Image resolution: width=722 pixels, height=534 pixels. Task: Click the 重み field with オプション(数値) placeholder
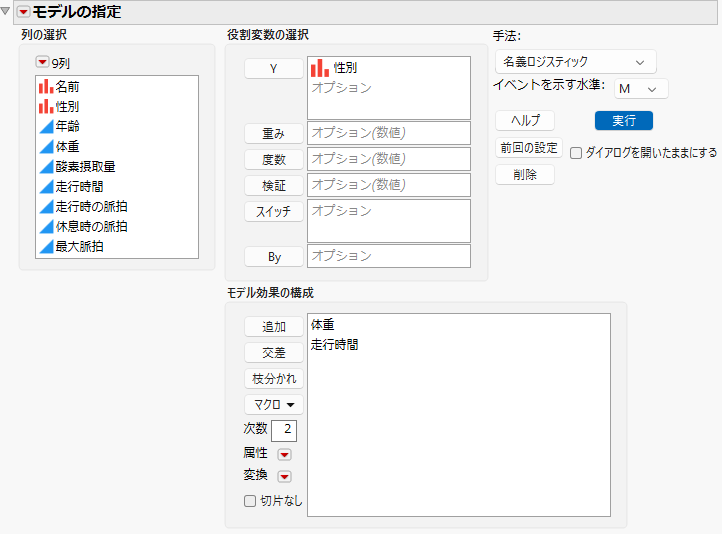point(389,133)
